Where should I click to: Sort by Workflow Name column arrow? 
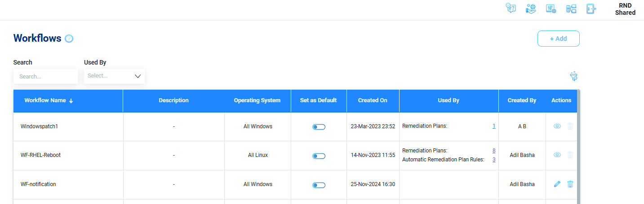click(x=71, y=101)
